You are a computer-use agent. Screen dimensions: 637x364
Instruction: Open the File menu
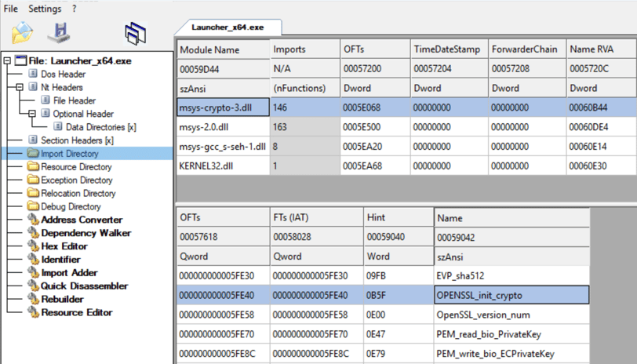11,9
